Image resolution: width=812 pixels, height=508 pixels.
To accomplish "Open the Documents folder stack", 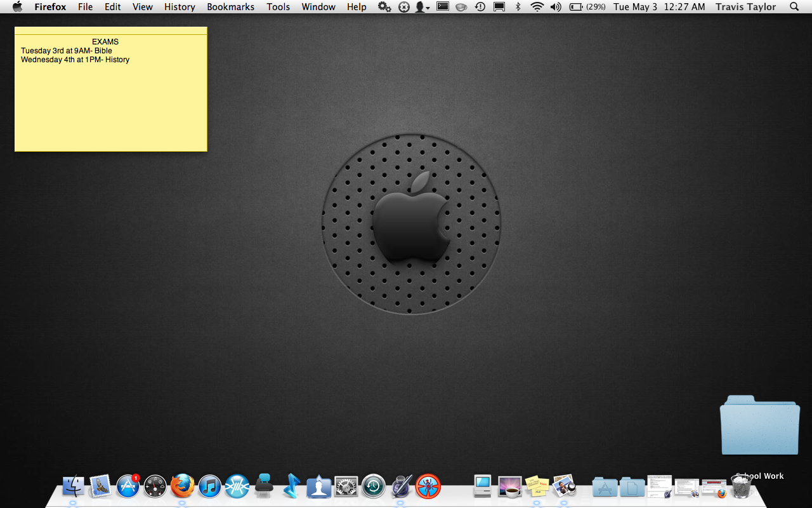I will click(632, 487).
